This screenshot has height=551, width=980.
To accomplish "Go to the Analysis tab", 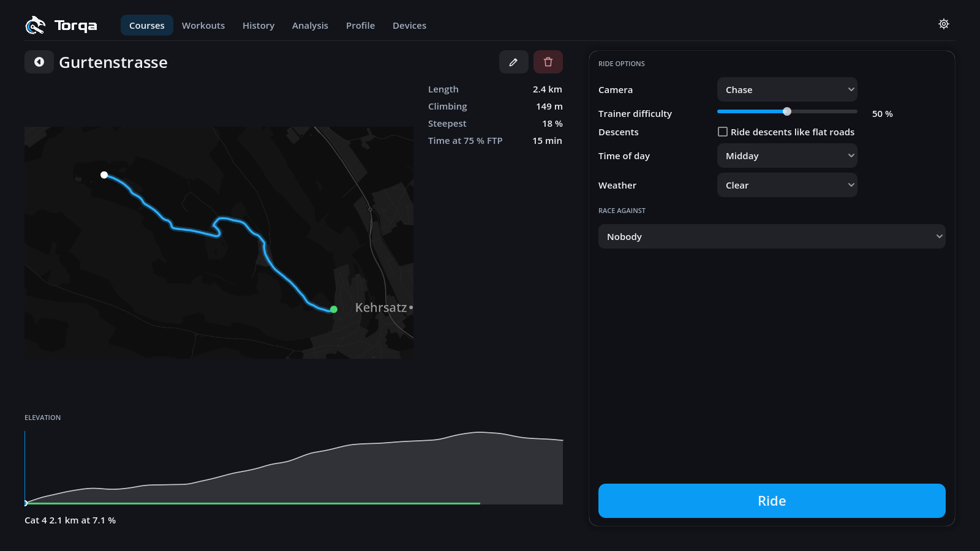I will tap(310, 25).
